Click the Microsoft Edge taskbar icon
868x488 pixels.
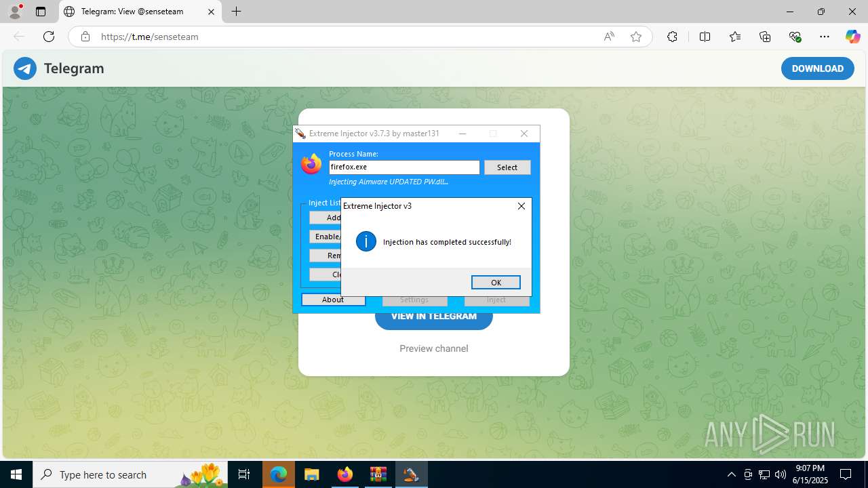[x=279, y=474]
